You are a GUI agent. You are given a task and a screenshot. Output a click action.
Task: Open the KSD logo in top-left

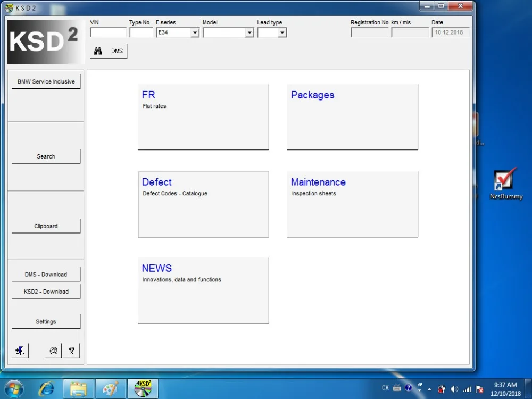click(46, 41)
